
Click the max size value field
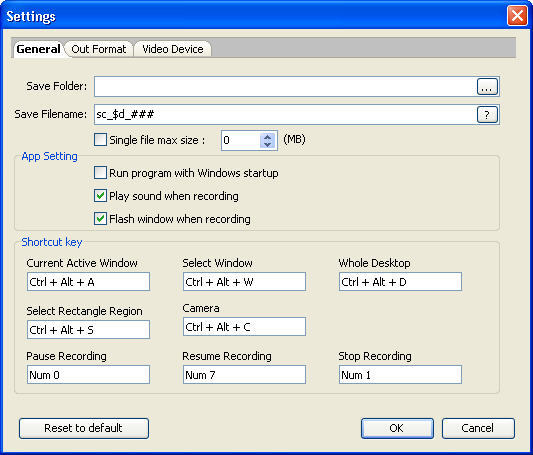click(241, 140)
